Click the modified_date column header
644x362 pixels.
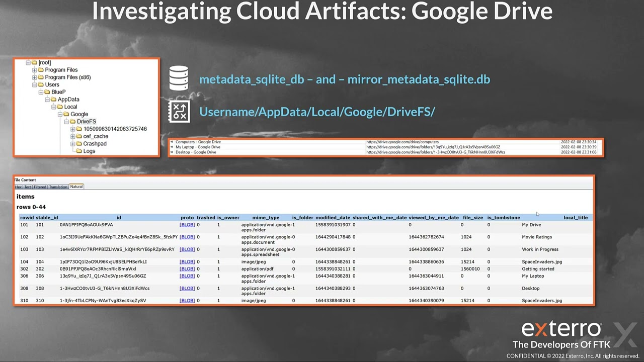click(x=333, y=218)
